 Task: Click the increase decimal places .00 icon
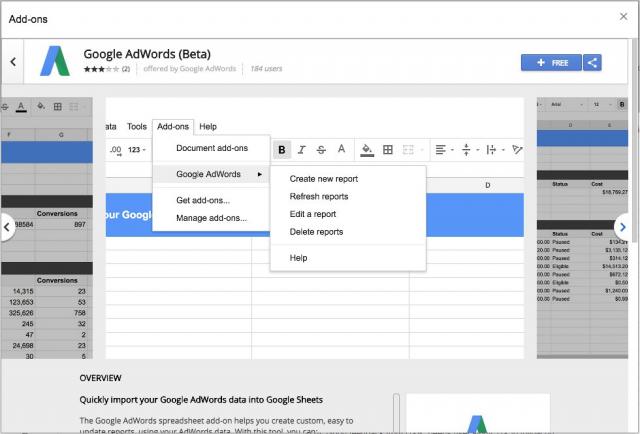click(116, 150)
